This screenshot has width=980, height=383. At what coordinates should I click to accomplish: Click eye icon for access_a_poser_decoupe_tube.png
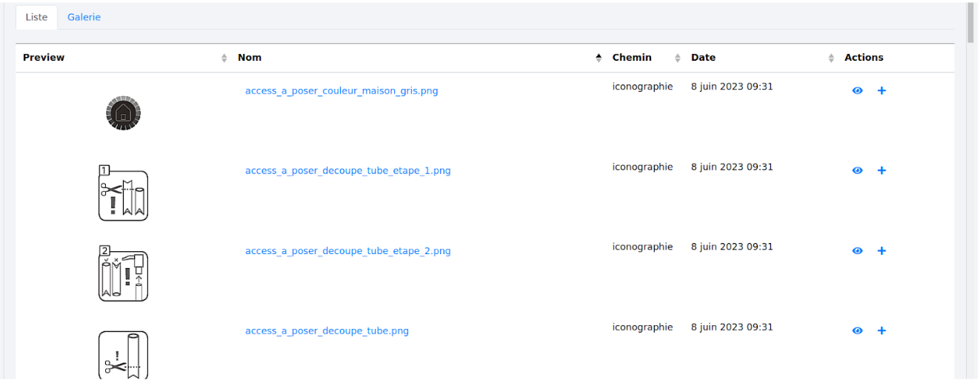857,330
